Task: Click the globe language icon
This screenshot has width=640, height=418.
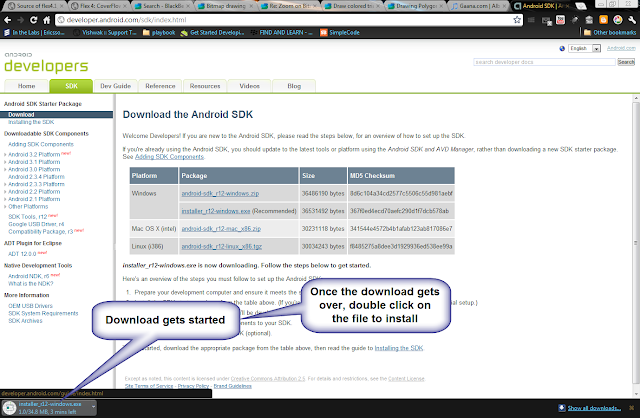Action: tap(562, 49)
